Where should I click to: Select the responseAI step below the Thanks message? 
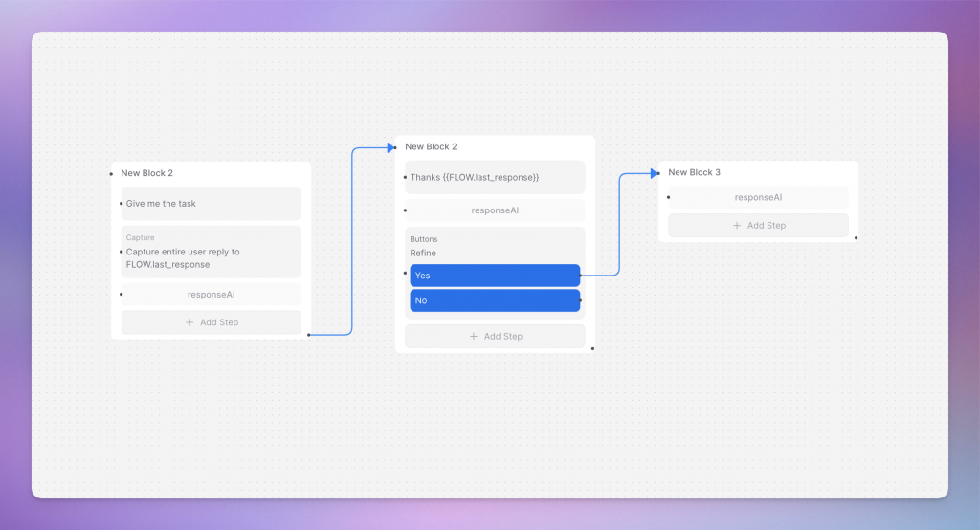[x=495, y=210]
